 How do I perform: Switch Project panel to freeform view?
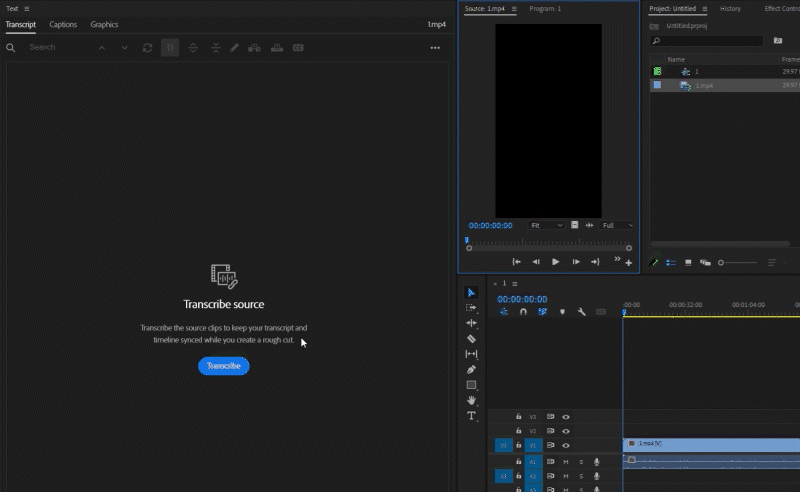(x=705, y=263)
